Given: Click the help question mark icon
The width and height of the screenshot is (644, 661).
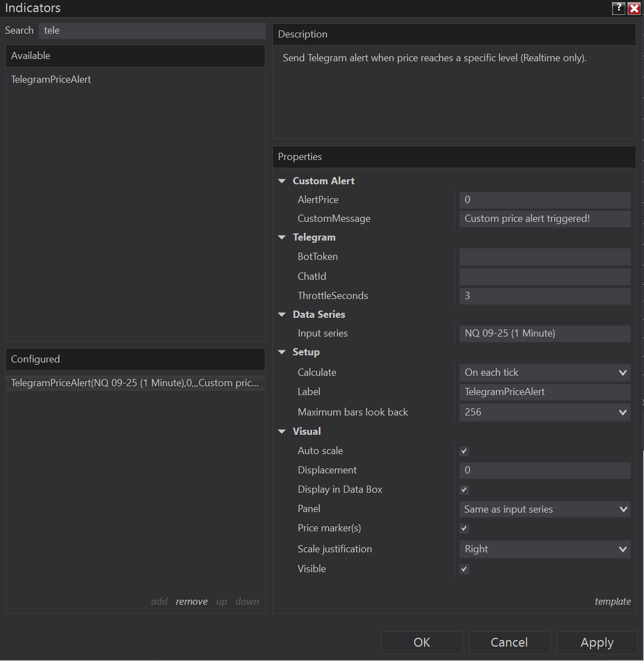Looking at the screenshot, I should tap(619, 8).
